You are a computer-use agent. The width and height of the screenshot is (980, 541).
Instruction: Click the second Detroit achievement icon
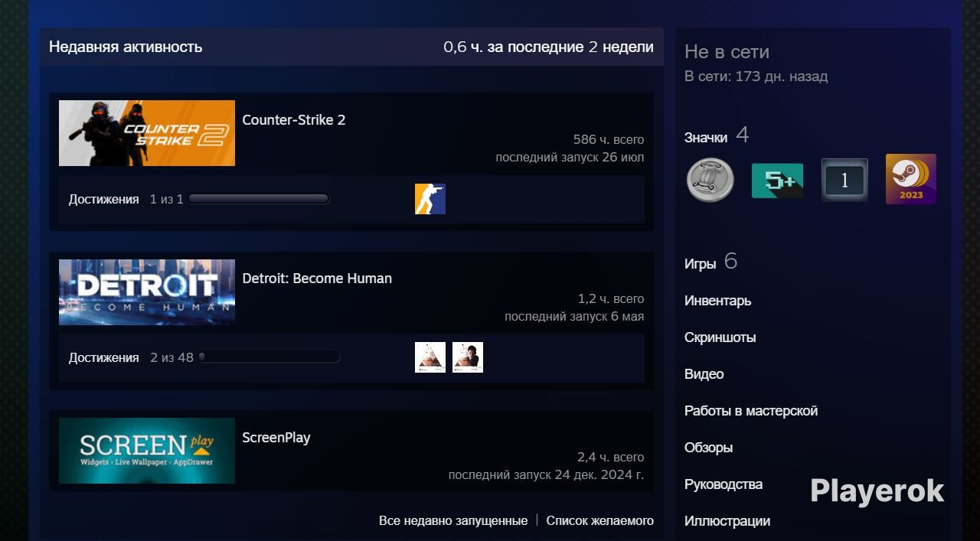click(x=468, y=357)
